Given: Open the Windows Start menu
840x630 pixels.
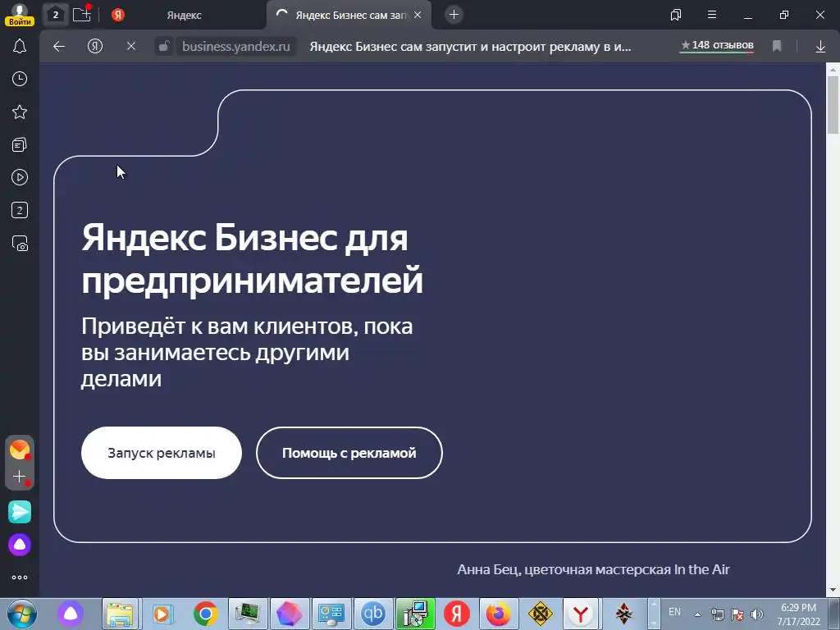Looking at the screenshot, I should click(x=21, y=614).
